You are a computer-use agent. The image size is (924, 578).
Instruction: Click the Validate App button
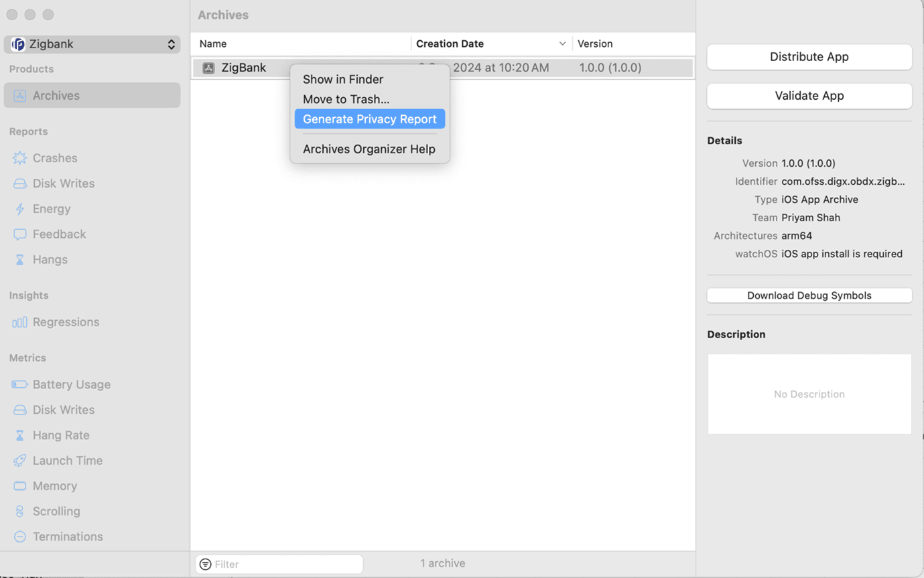click(809, 96)
